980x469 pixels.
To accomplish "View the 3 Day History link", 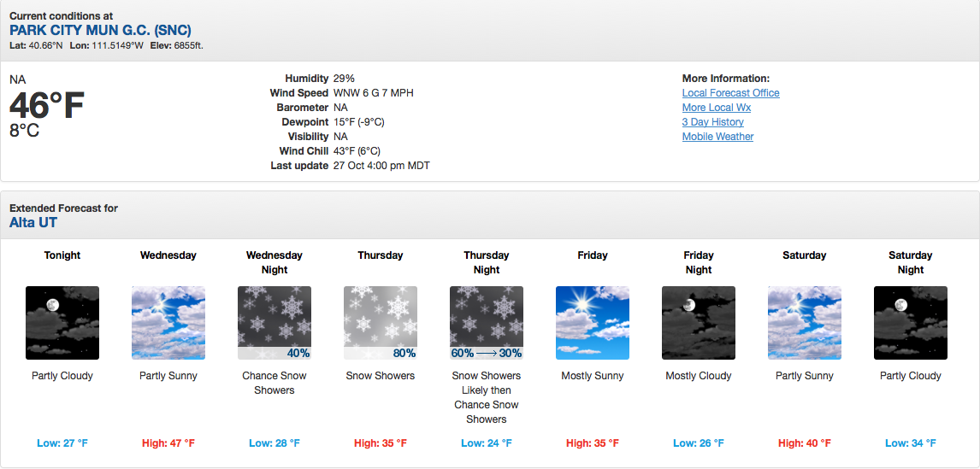I will (x=712, y=122).
